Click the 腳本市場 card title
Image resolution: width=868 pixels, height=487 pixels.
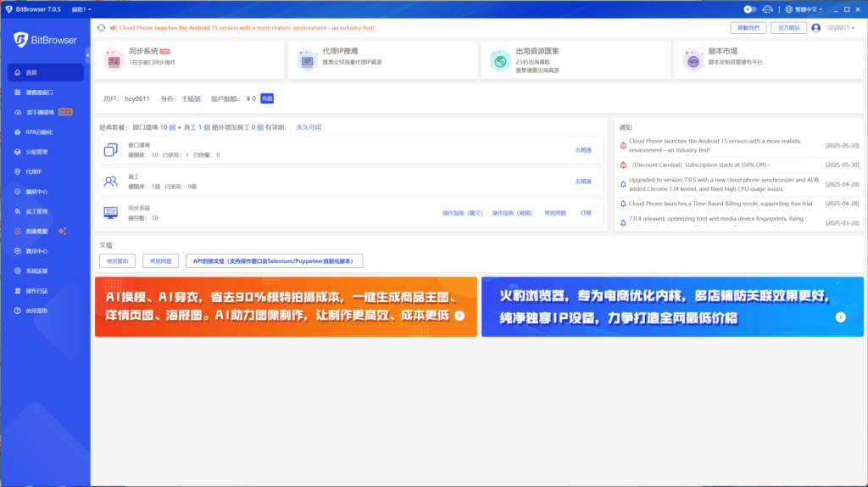click(723, 51)
